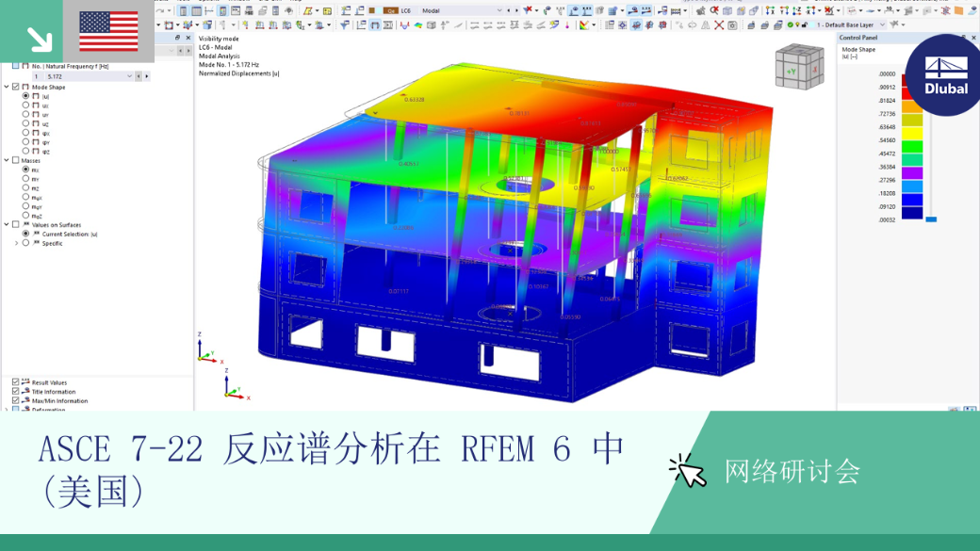Screen dimensions: 980x551
Task: Select the φX rotation radio
Action: 25,133
